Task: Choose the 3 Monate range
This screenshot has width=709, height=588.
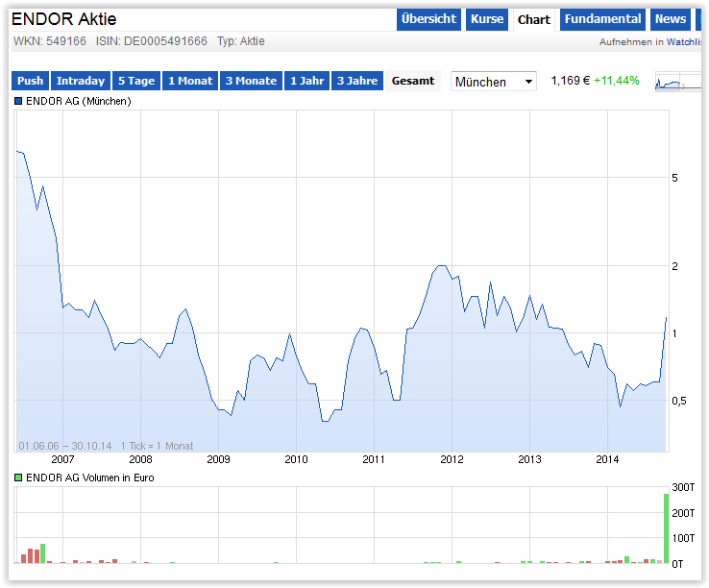Action: (251, 81)
